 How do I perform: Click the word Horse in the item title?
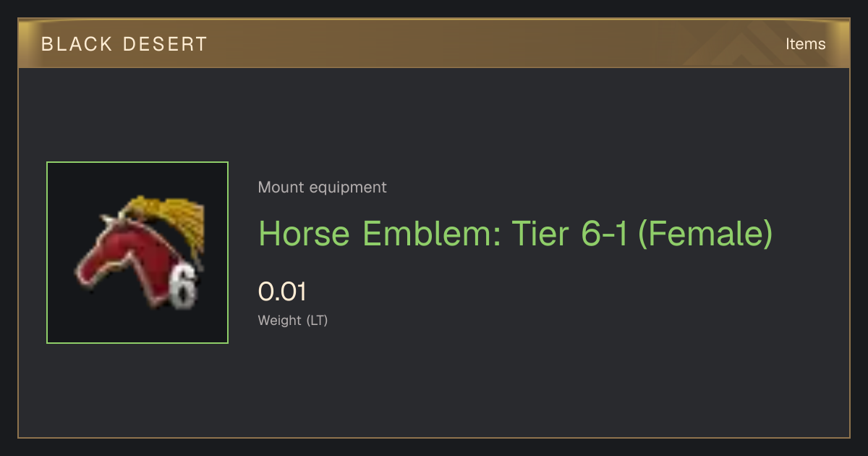306,233
